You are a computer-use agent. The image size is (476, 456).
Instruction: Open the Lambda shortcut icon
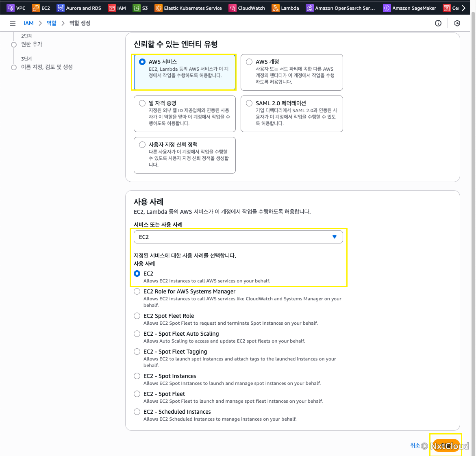click(275, 8)
